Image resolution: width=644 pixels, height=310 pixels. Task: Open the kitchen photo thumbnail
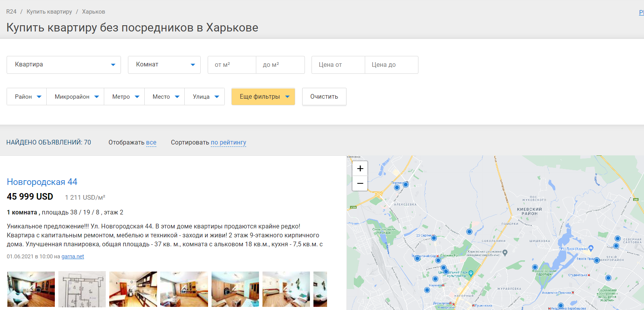pyautogui.click(x=133, y=289)
